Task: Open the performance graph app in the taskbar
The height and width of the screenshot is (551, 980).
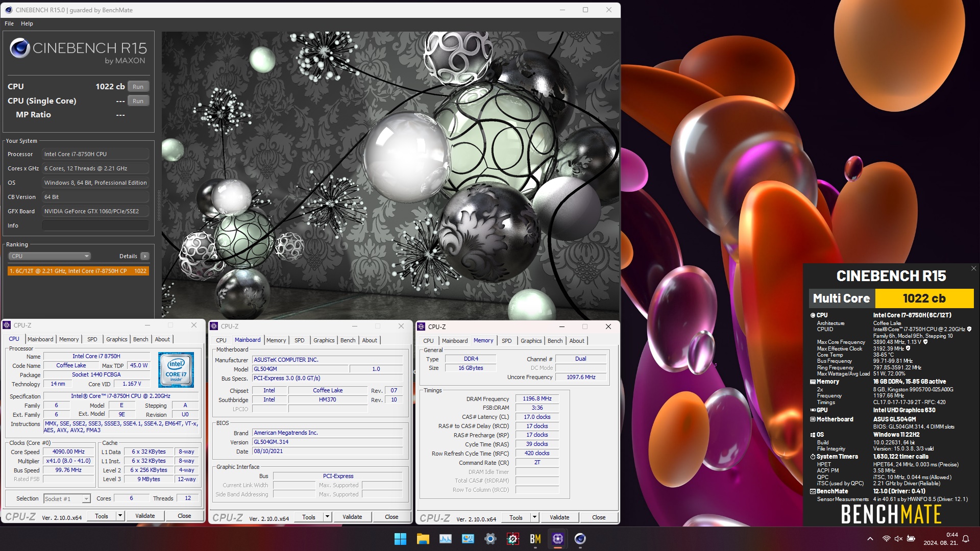Action: coord(445,539)
